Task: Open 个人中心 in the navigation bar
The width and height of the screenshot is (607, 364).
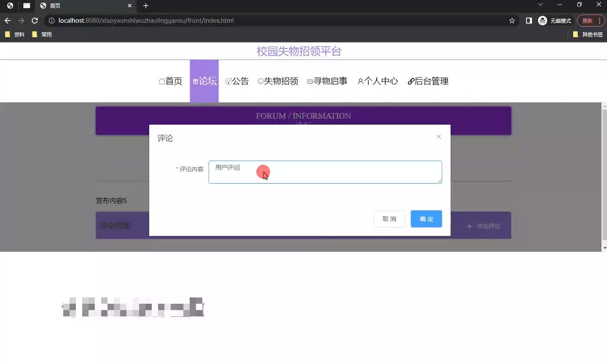Action: [x=378, y=81]
